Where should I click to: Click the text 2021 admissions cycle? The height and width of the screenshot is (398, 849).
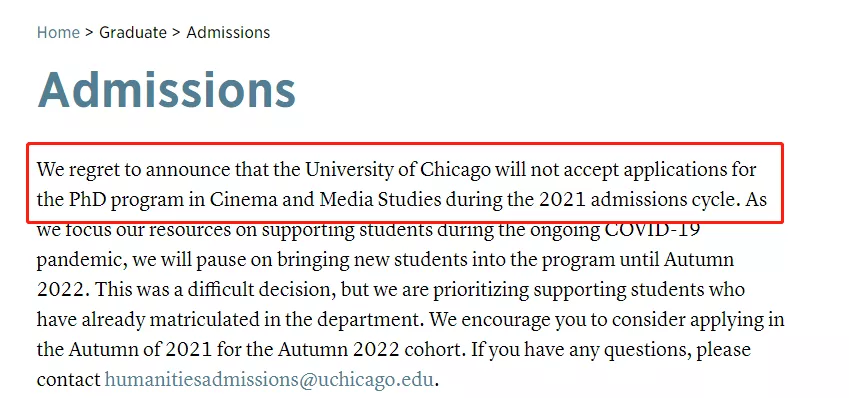coord(639,200)
